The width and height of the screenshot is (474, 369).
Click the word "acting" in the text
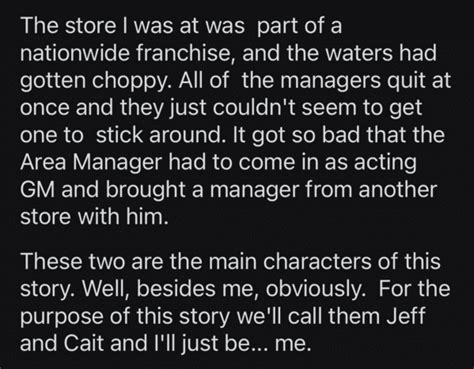coord(385,164)
